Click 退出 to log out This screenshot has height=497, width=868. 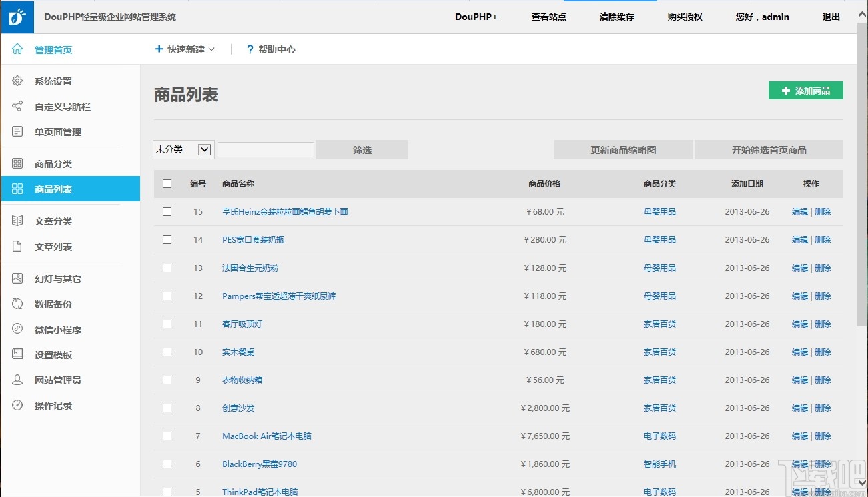tap(831, 17)
